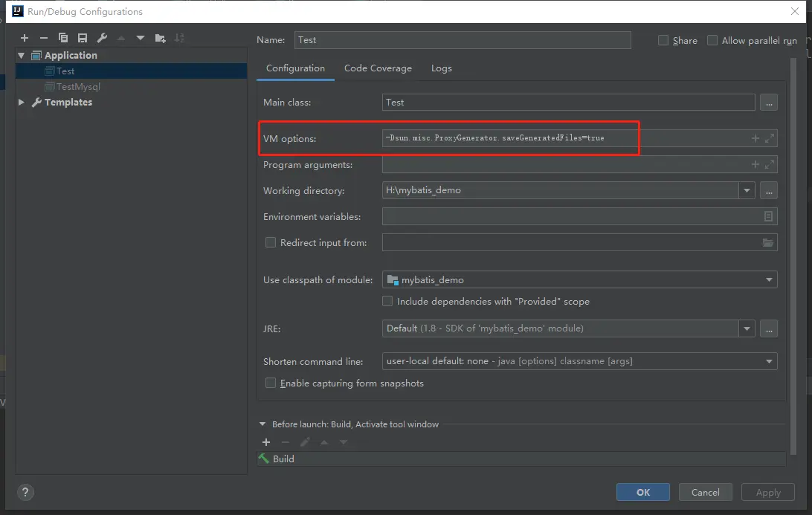Open the Shorten command line dropdown

tap(769, 361)
